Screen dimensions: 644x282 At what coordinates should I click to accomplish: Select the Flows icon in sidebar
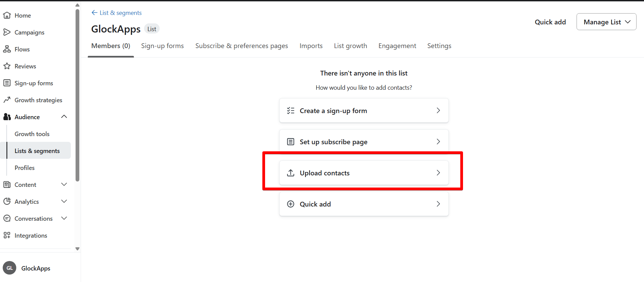tap(7, 49)
